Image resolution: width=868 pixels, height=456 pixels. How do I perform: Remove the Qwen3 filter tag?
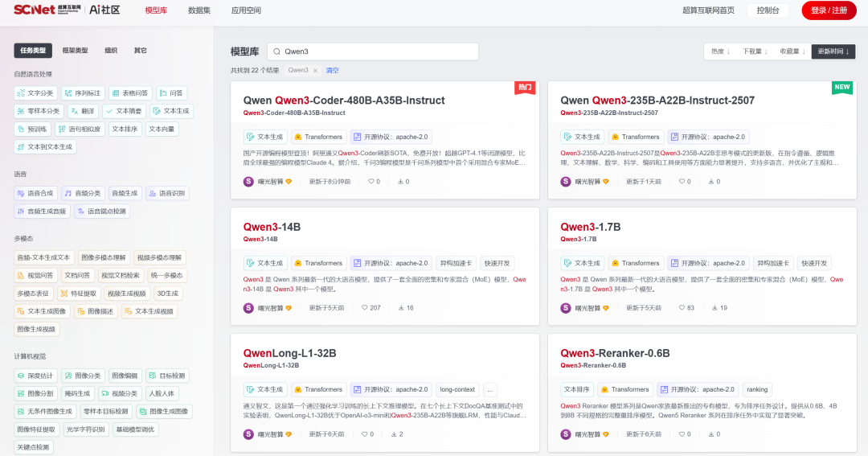(315, 70)
